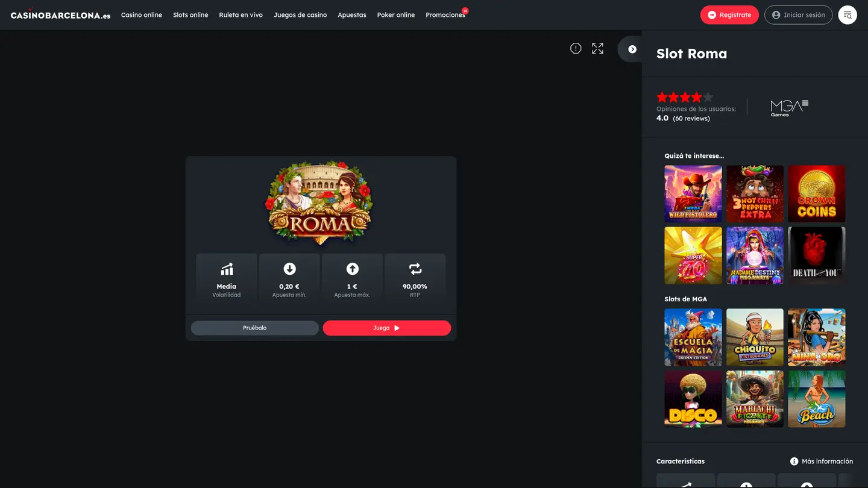Open Madame Destiny Megaways thumbnail

click(755, 255)
